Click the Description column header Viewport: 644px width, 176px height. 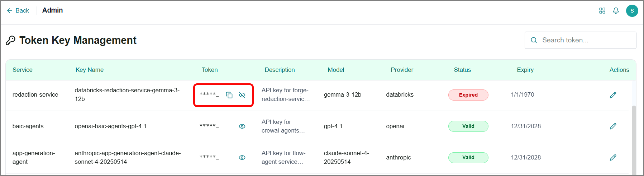pyautogui.click(x=280, y=70)
